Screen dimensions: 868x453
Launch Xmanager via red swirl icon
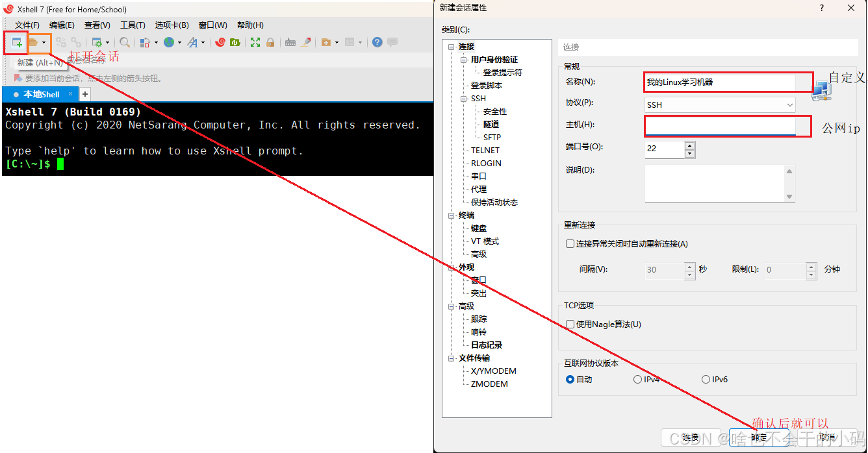[220, 43]
